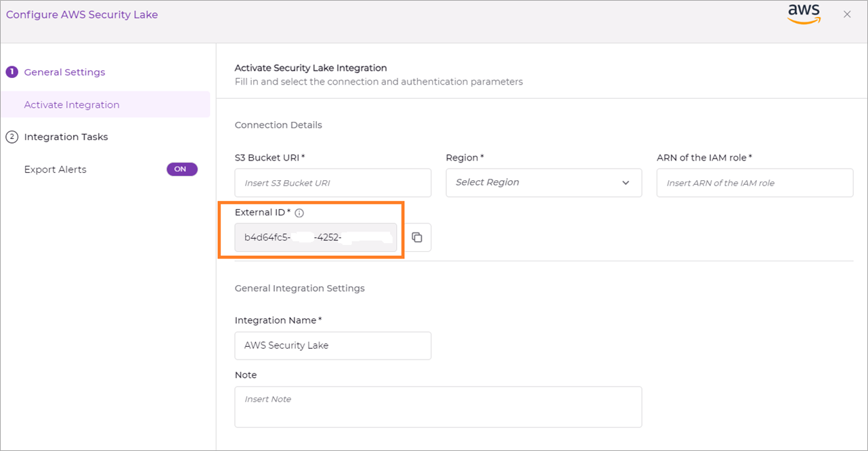Click the step 1 circle icon
The image size is (868, 451).
point(12,72)
